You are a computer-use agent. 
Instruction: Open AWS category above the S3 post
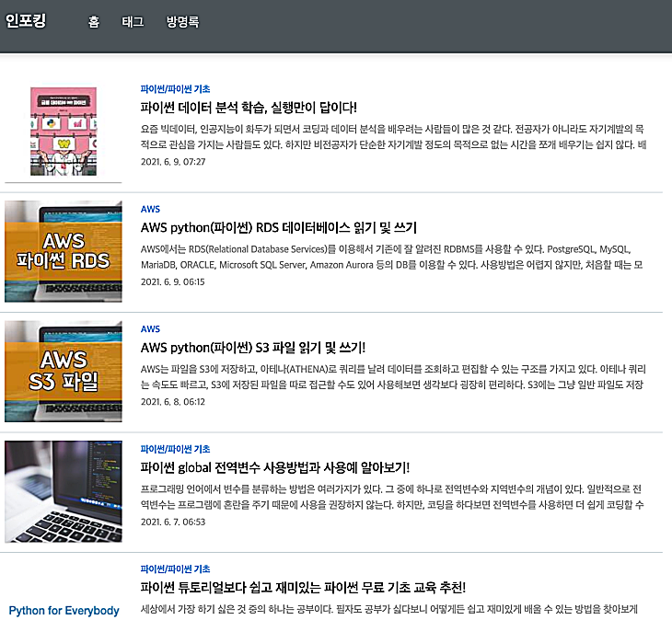[150, 328]
